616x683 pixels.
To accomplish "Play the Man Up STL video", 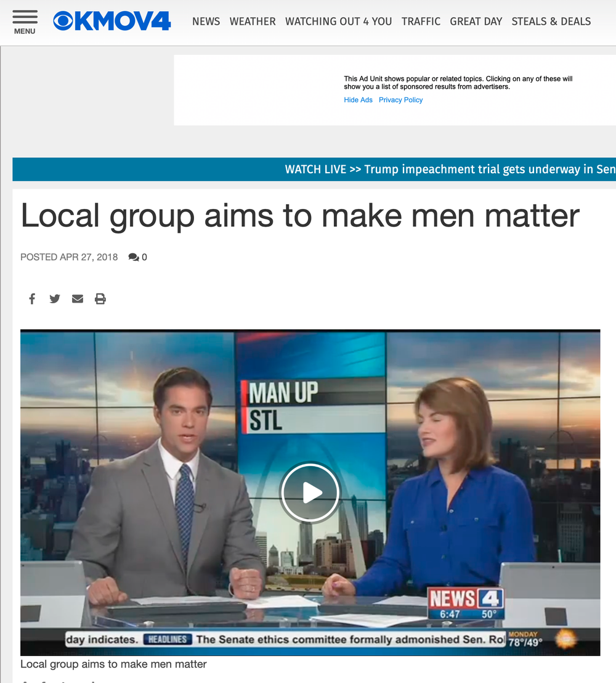I will coord(309,493).
